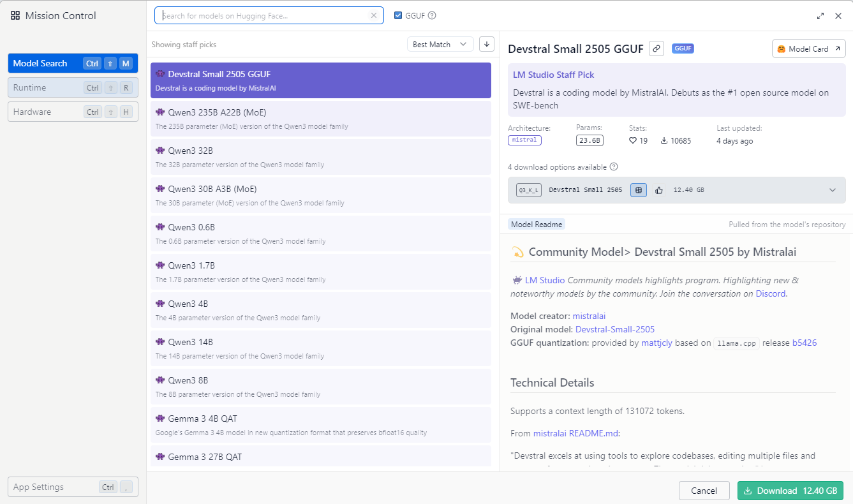Viewport: 853px width, 504px height.
Task: Click the search for models input field
Action: pos(265,16)
